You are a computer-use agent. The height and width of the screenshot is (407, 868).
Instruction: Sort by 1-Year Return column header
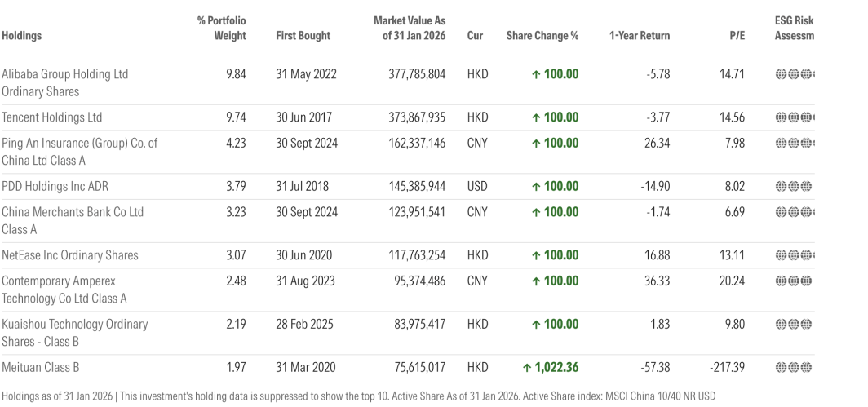[639, 36]
